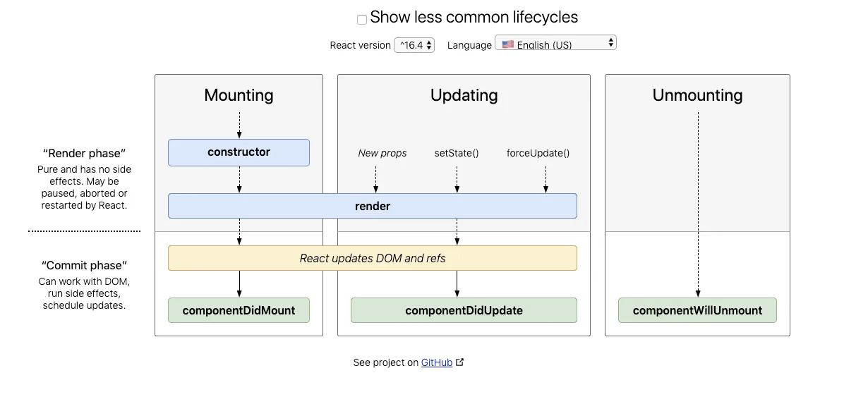
Task: Click the forceUpdate() trigger label
Action: click(x=538, y=153)
